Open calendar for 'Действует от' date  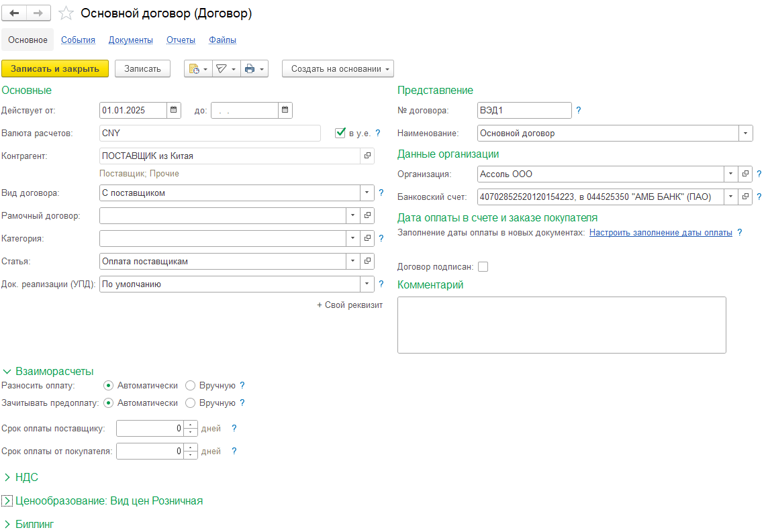click(x=173, y=110)
